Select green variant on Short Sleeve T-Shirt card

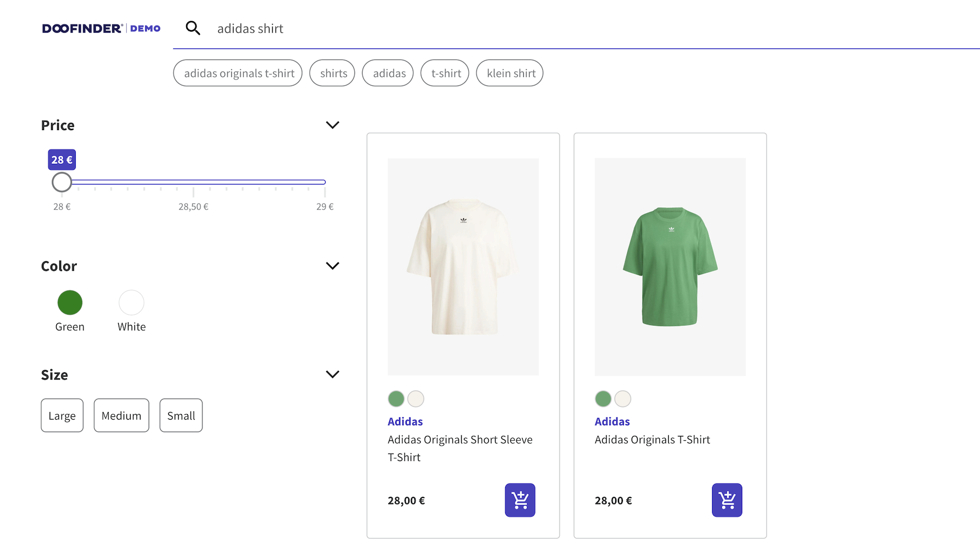coord(396,399)
